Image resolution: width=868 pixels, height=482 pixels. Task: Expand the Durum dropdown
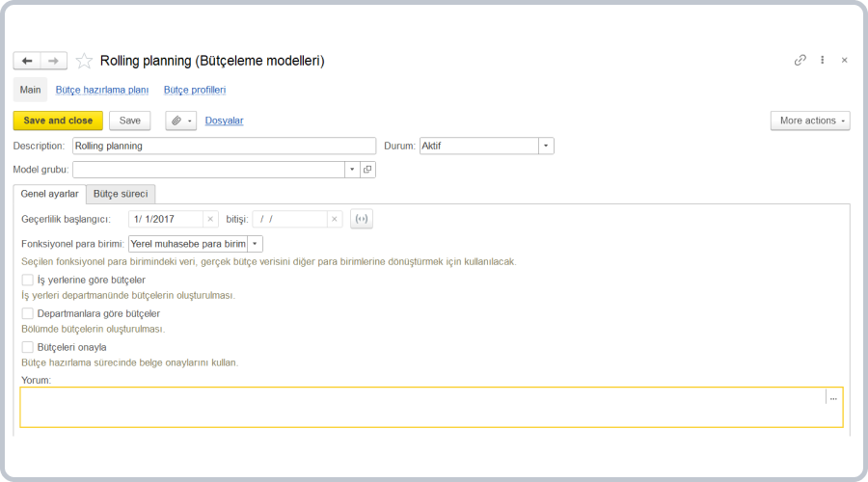coord(546,146)
